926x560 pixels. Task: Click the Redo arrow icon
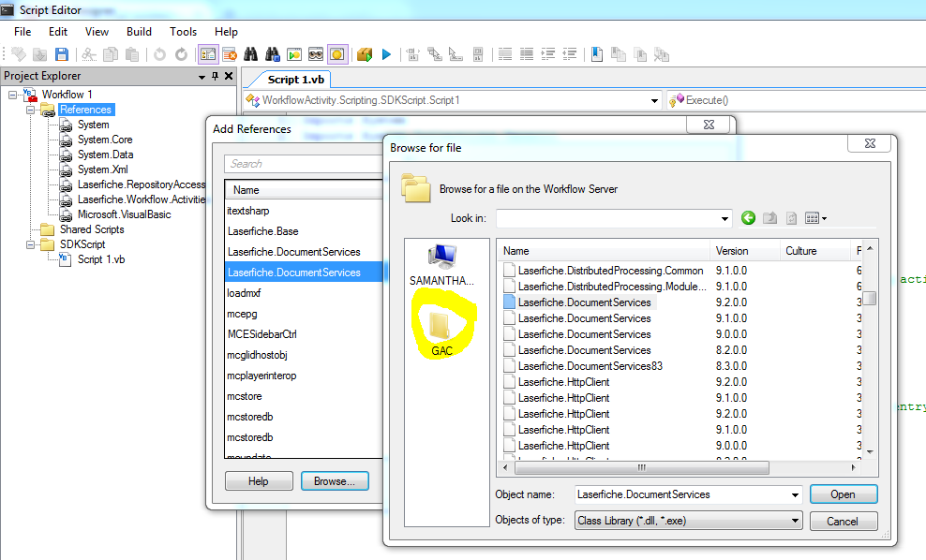[x=181, y=54]
